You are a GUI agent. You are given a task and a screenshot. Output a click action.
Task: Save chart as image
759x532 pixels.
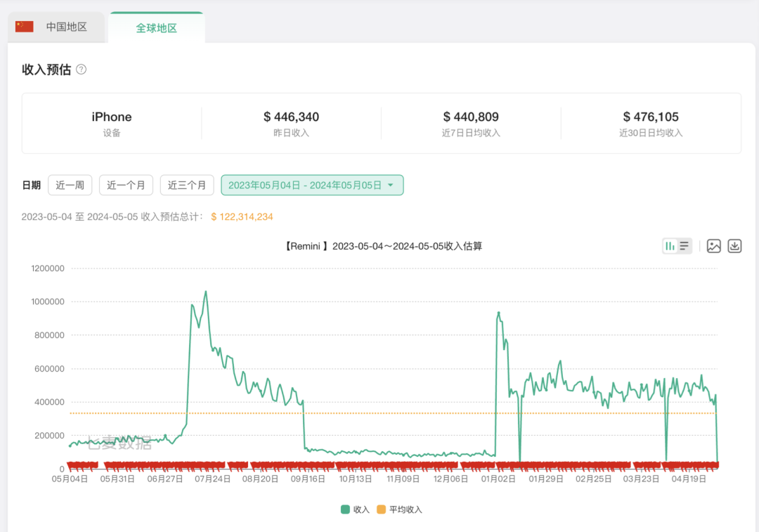(x=713, y=246)
